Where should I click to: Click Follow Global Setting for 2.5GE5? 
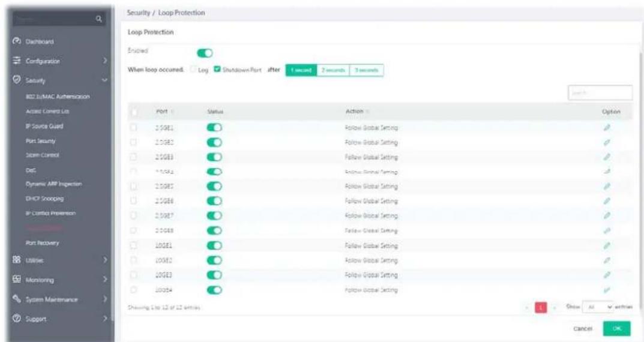click(x=372, y=187)
